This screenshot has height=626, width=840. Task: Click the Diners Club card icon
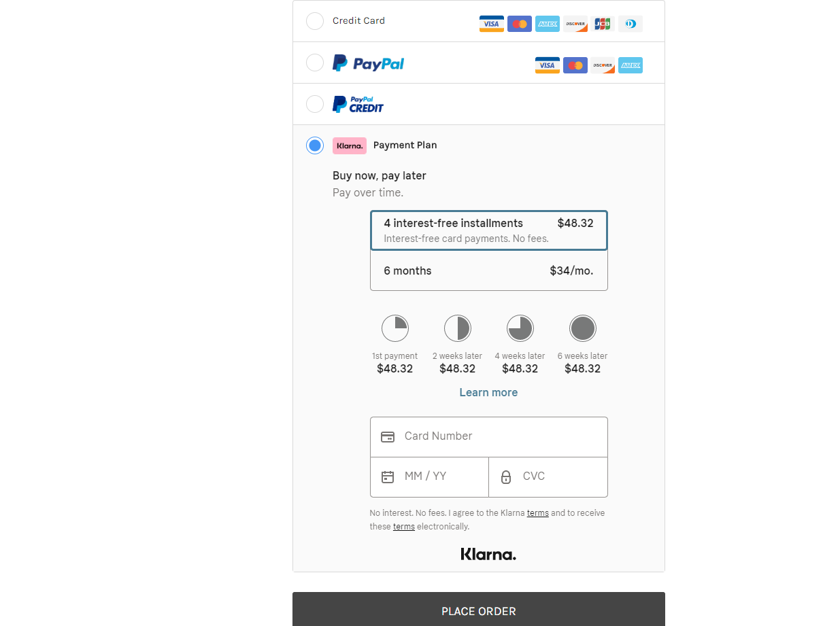(x=631, y=24)
